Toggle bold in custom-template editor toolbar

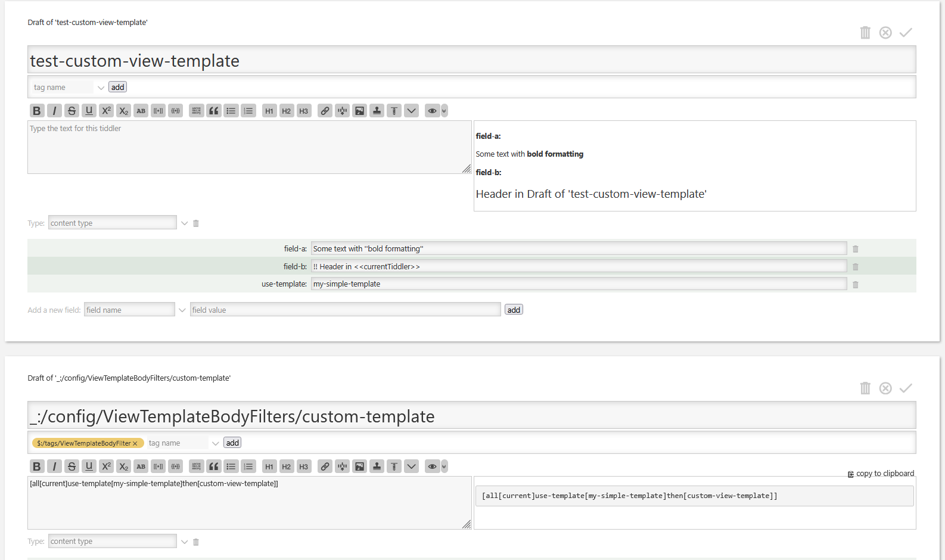coord(37,466)
